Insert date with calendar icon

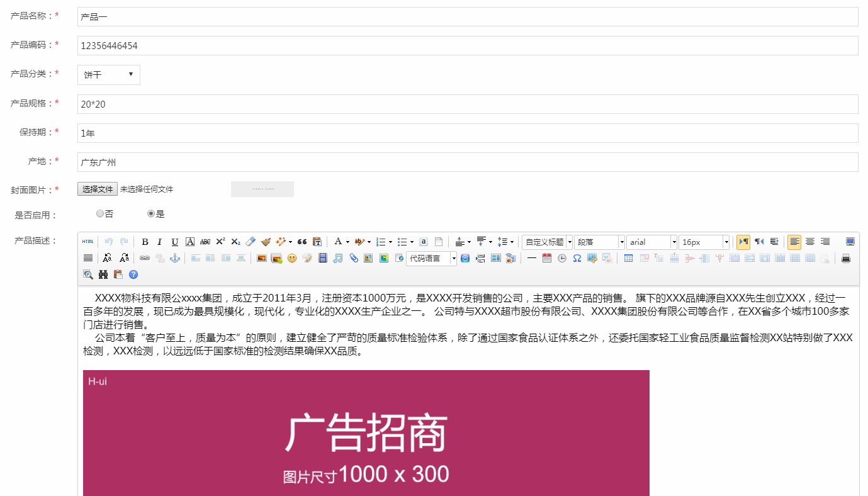[546, 258]
